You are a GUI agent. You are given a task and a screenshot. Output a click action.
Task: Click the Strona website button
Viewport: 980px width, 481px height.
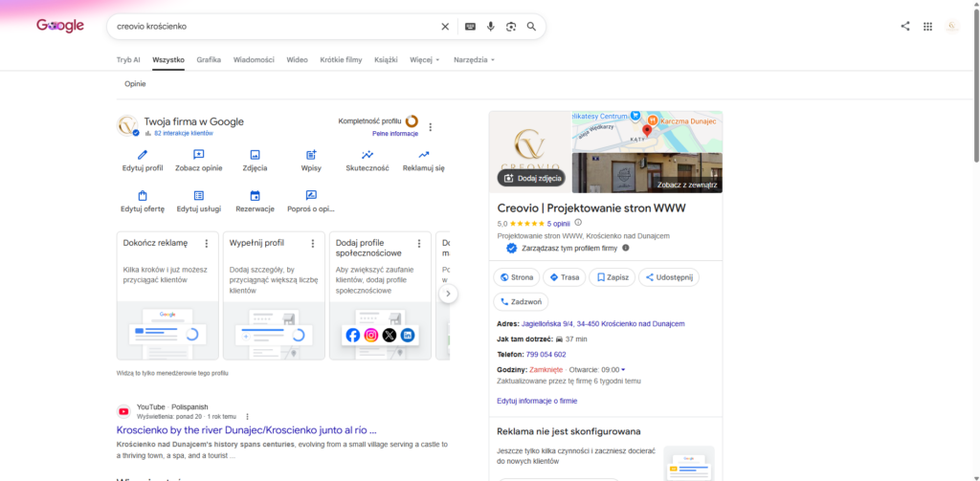pos(516,277)
